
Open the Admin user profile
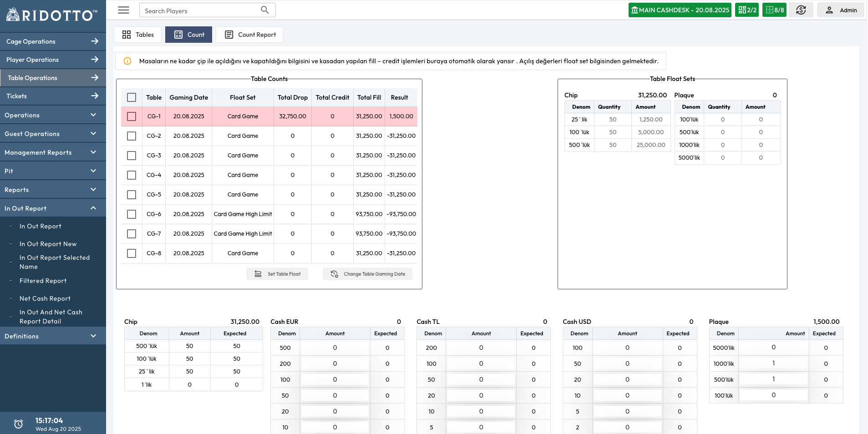coord(841,10)
